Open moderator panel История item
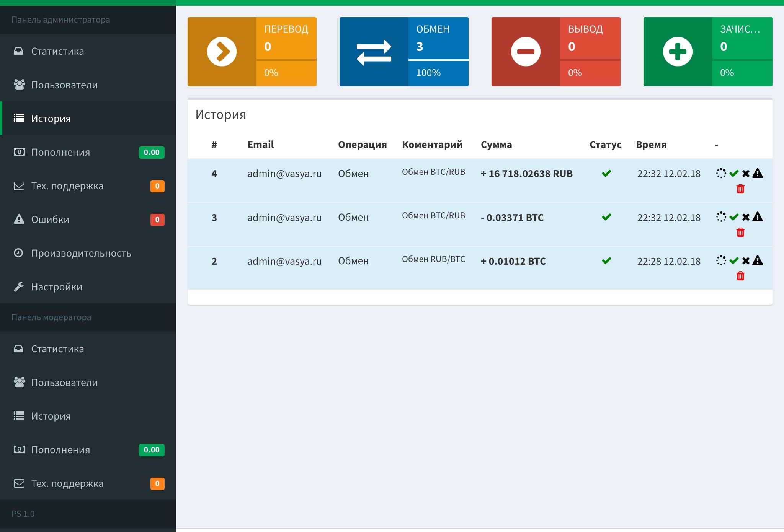 pyautogui.click(x=51, y=416)
